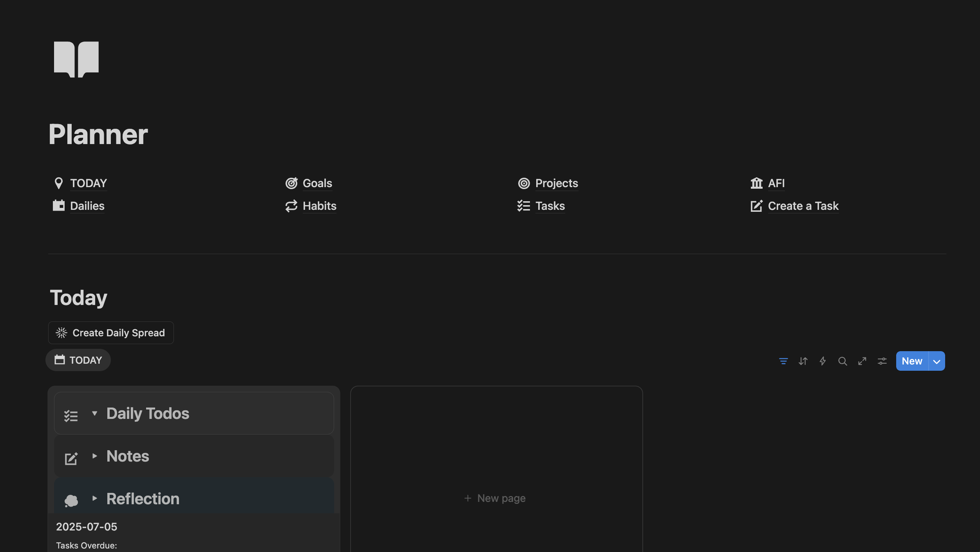The height and width of the screenshot is (552, 980).
Task: Open the Create a Task link
Action: point(803,206)
